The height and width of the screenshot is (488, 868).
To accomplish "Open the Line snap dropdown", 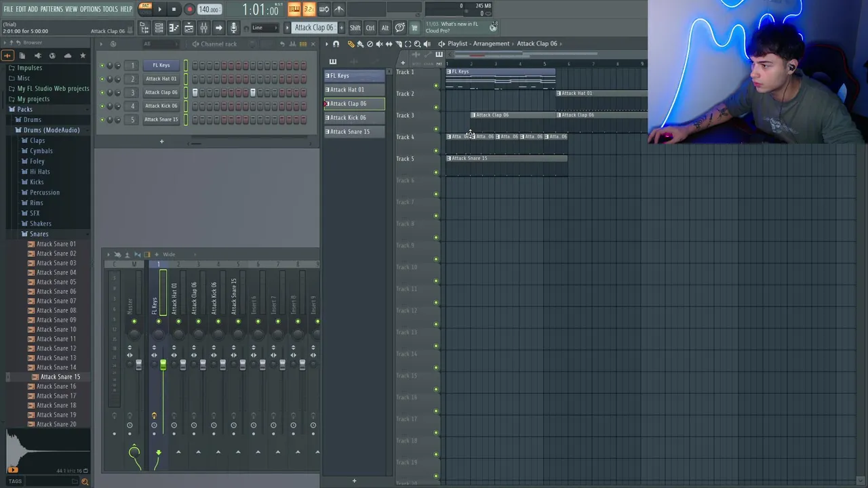I will (264, 28).
